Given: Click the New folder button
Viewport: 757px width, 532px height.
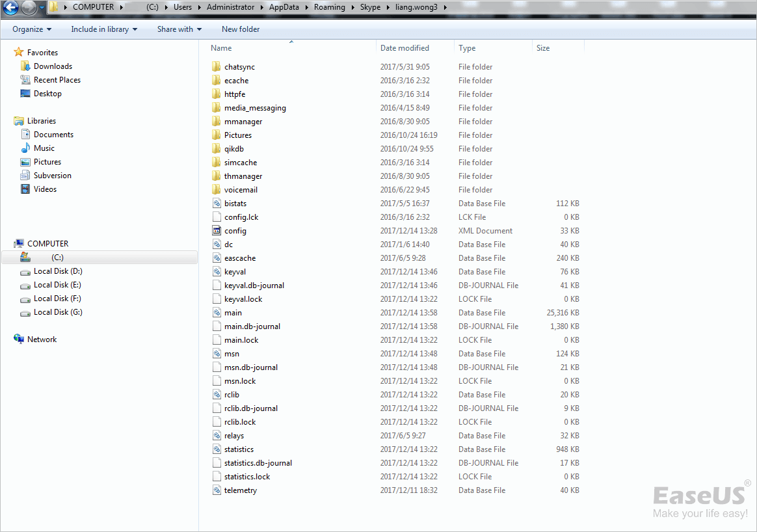Looking at the screenshot, I should (x=241, y=29).
